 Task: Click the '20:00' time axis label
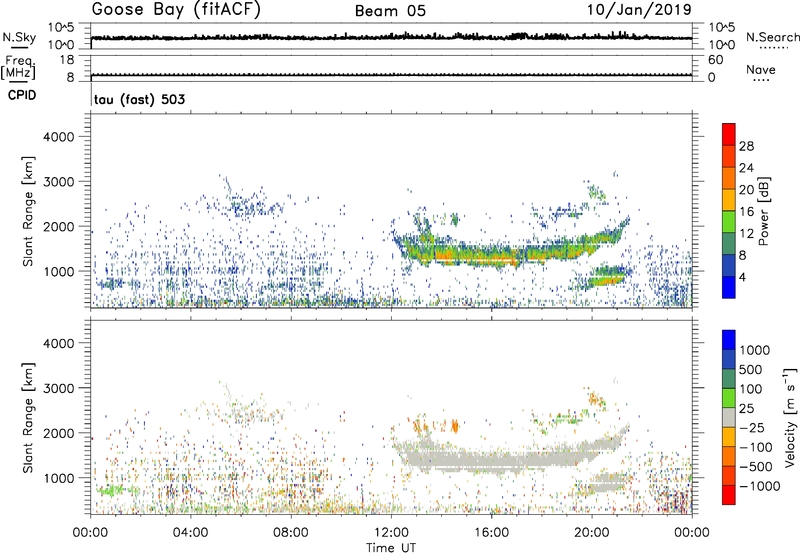tap(592, 533)
